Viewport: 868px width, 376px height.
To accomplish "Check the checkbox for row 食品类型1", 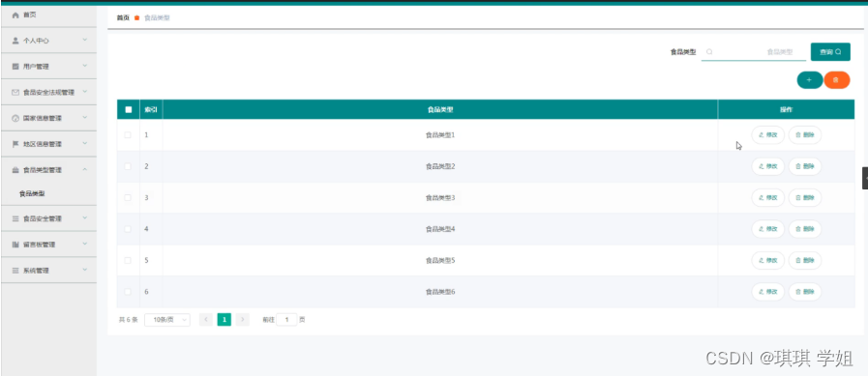I will point(128,135).
